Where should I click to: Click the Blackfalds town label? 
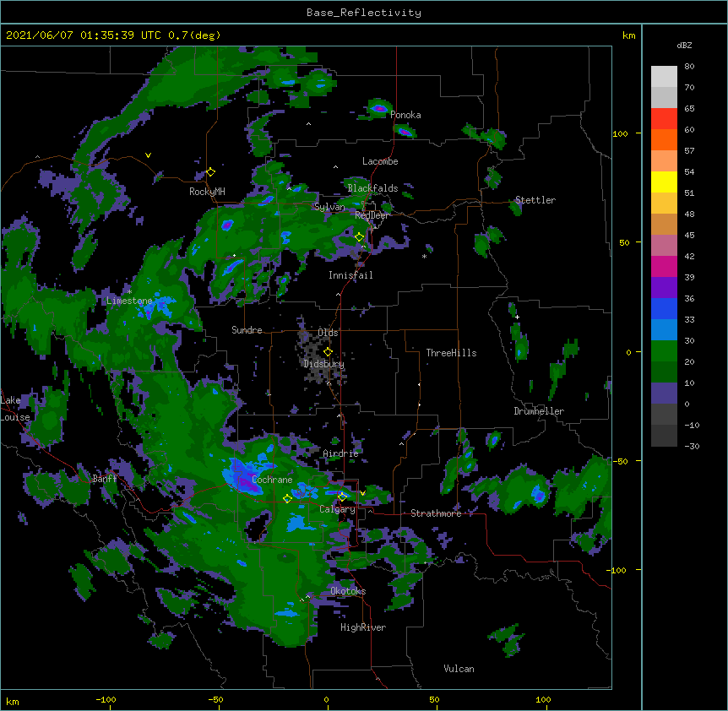coord(372,188)
